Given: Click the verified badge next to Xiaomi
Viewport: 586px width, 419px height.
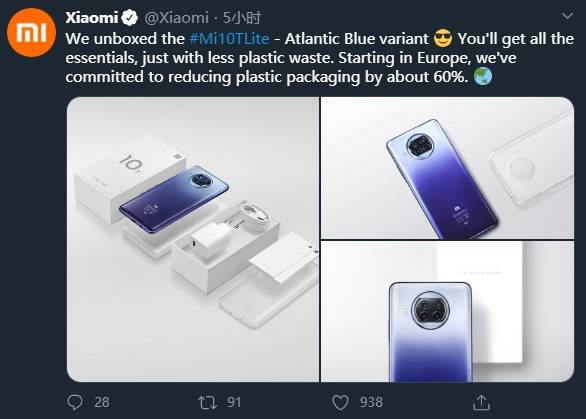Looking at the screenshot, I should point(130,18).
